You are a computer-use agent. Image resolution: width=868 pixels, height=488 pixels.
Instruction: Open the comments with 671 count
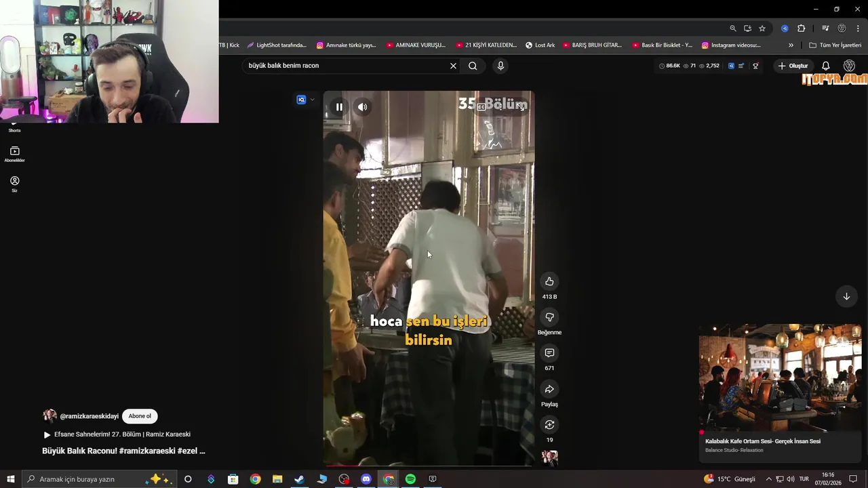[549, 353]
